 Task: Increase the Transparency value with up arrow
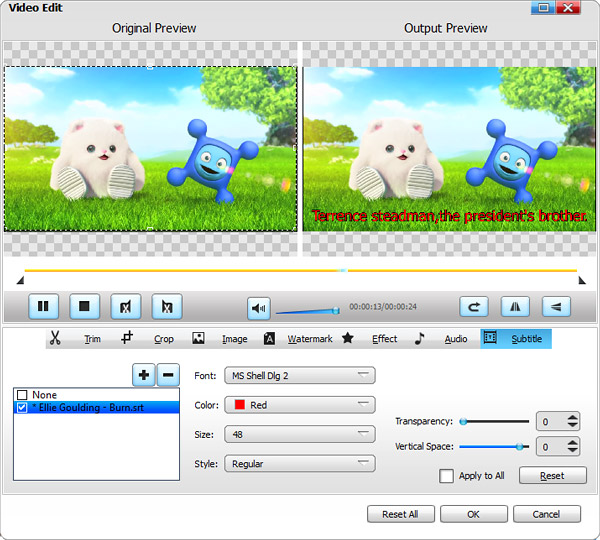[572, 418]
